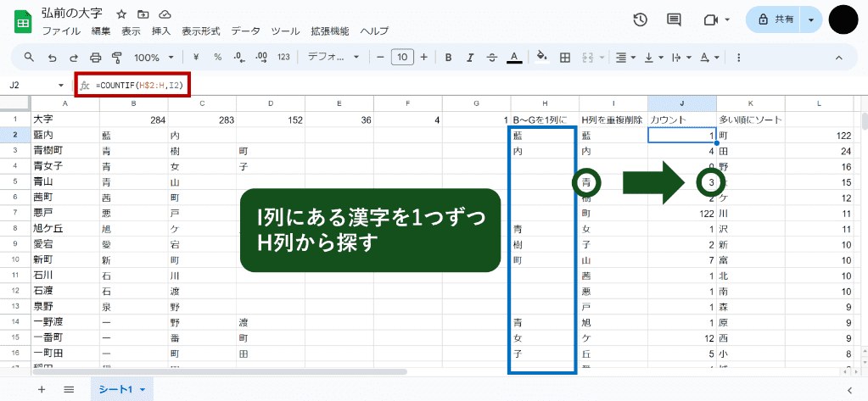This screenshot has height=401, width=868.
Task: Open the comments panel icon
Action: (675, 19)
